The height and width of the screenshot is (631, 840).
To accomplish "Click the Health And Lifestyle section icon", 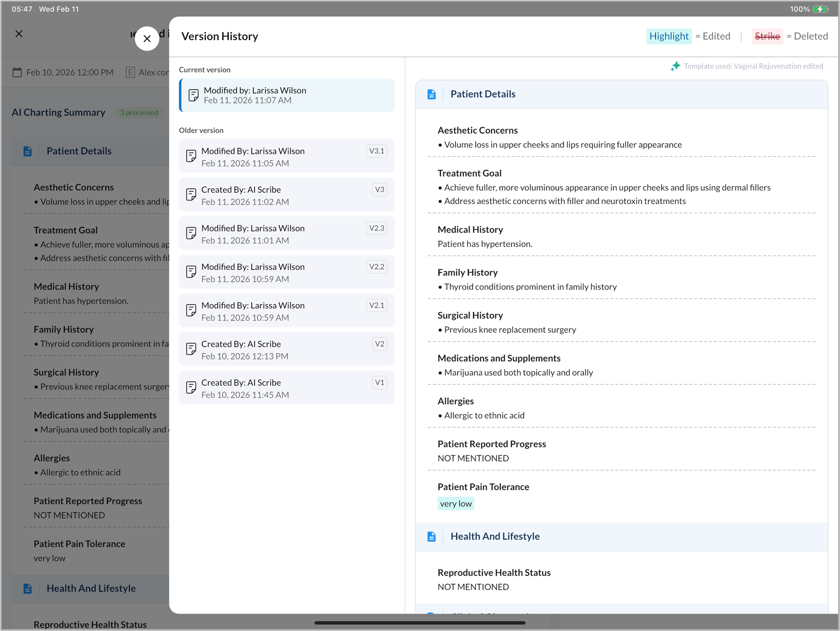I will pyautogui.click(x=432, y=536).
